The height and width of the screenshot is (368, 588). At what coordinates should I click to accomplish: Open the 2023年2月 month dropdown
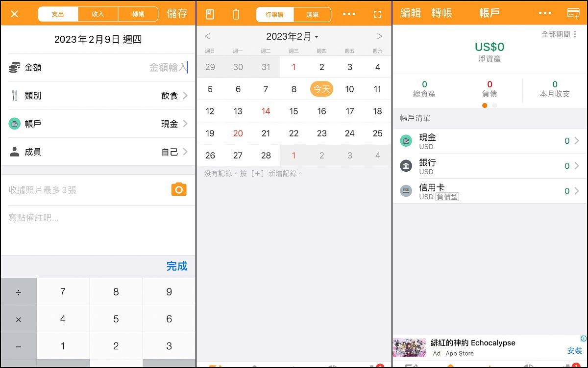[x=293, y=36]
